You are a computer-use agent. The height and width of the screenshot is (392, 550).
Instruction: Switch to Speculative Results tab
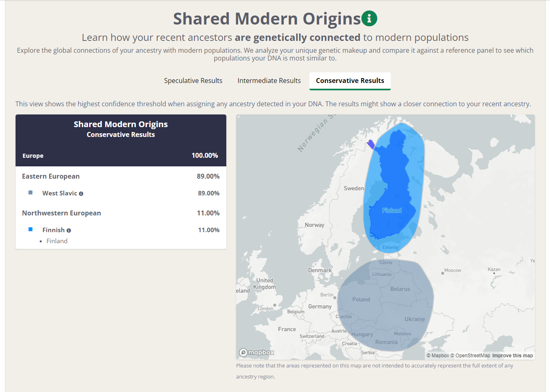[x=193, y=81]
